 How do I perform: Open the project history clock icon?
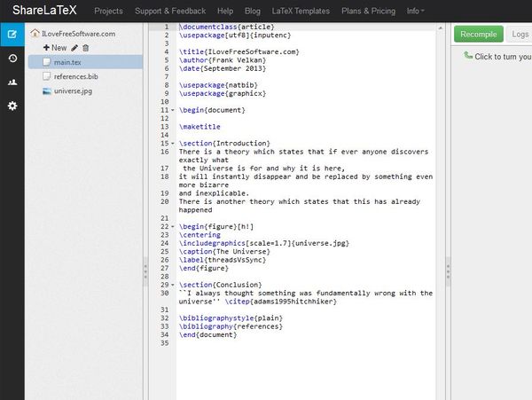12,59
